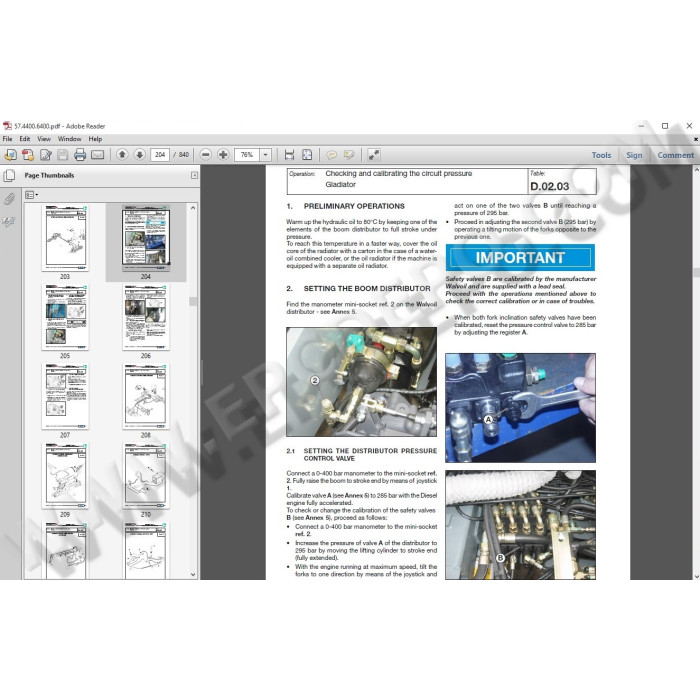
Task: Click the valve photo labeled B
Action: pos(520,525)
